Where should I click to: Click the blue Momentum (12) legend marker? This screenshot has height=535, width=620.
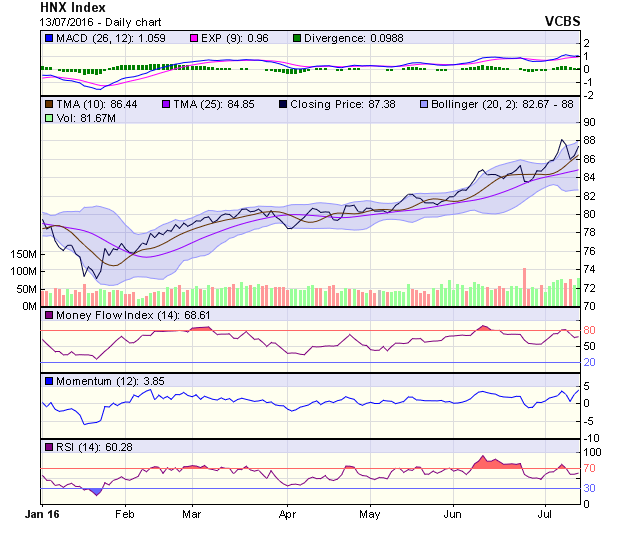tap(48, 382)
